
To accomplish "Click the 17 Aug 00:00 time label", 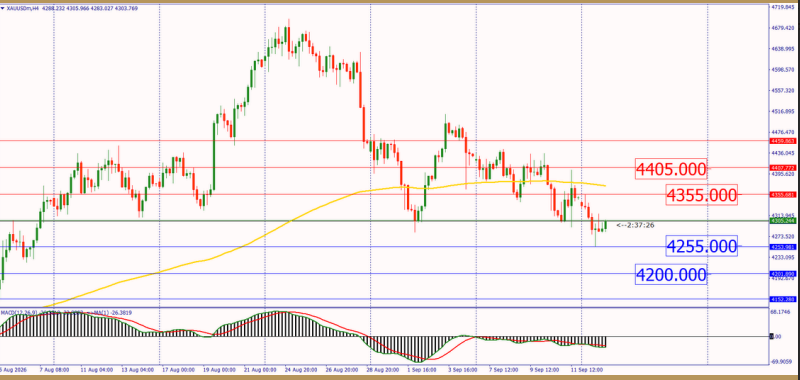I will [x=178, y=369].
